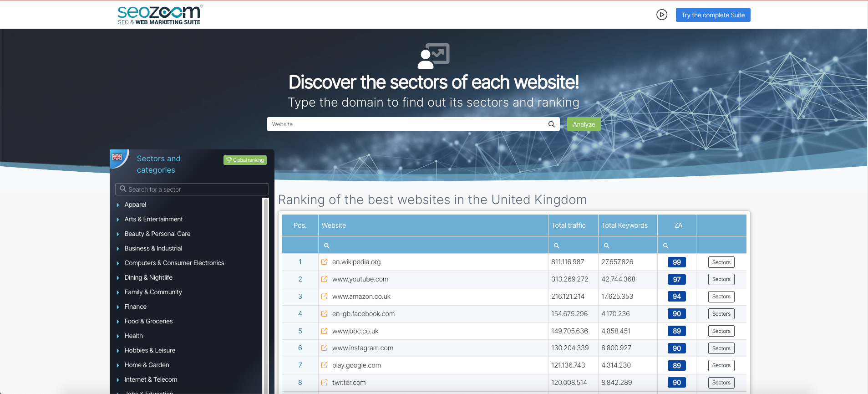The height and width of the screenshot is (394, 868).
Task: Expand the Finance sector arrow
Action: pos(118,307)
